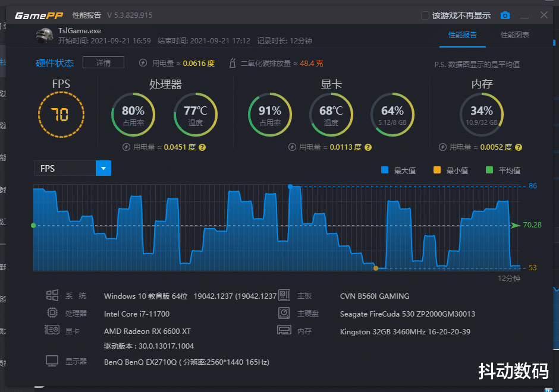Click the Seagate FireCuda 530 disk text
The image size is (559, 392).
coord(407,314)
